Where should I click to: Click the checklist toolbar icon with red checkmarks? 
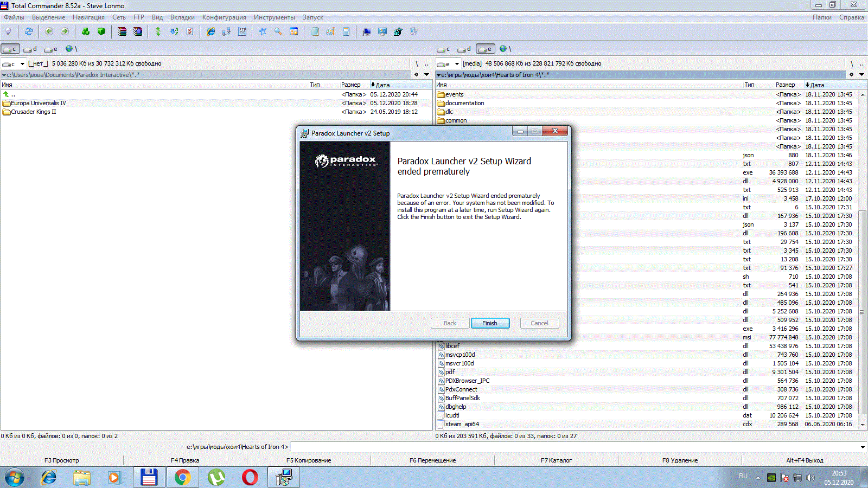coord(190,31)
